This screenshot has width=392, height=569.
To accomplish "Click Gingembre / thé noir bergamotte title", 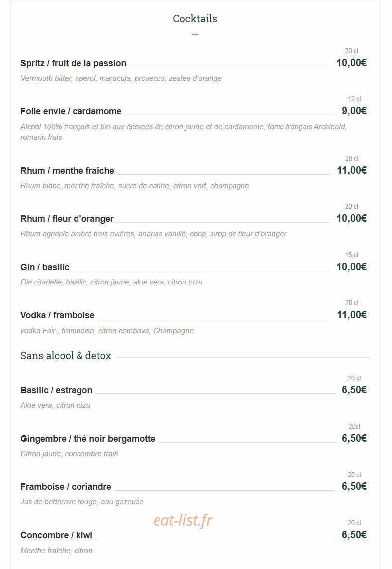I will [88, 439].
